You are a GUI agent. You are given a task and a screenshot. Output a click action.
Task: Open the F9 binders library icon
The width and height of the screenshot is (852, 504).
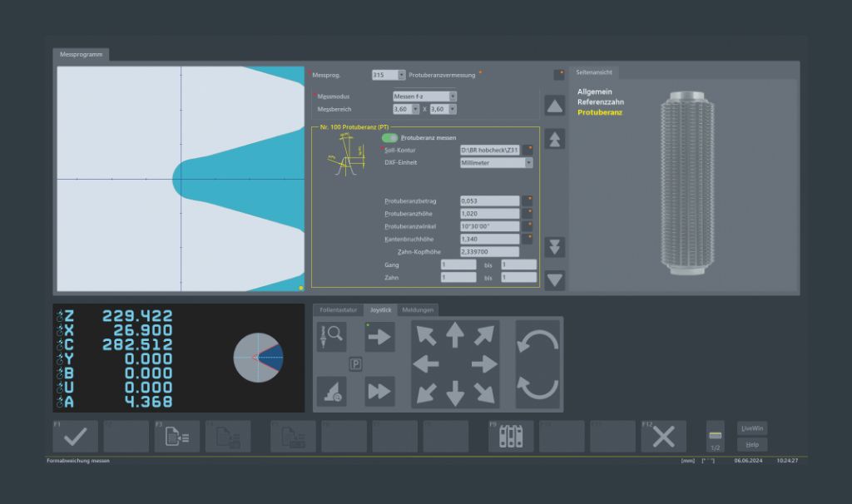510,437
